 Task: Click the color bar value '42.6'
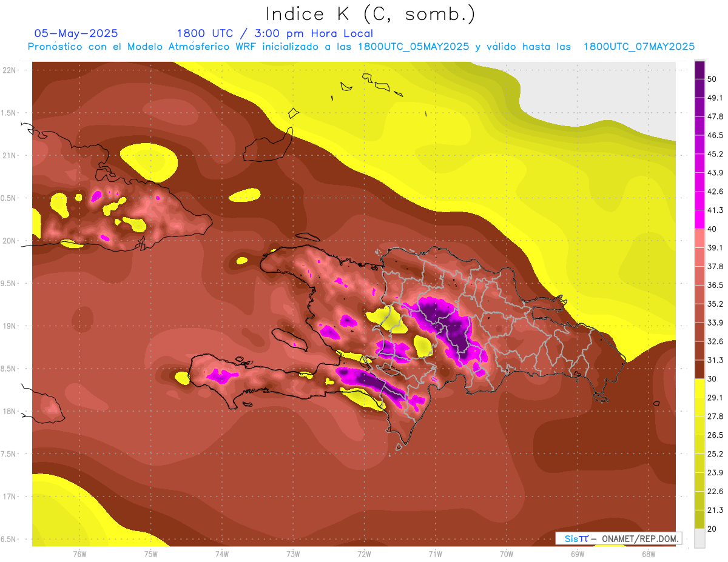[715, 192]
